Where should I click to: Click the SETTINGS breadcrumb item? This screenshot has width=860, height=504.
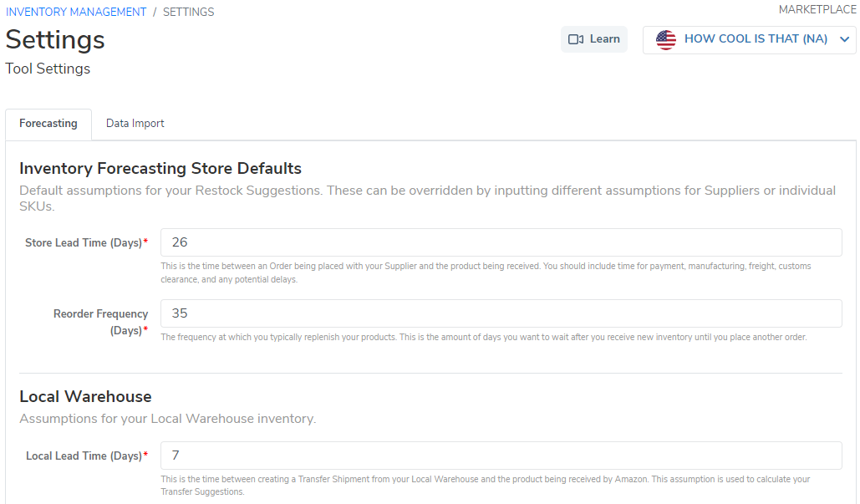point(188,12)
